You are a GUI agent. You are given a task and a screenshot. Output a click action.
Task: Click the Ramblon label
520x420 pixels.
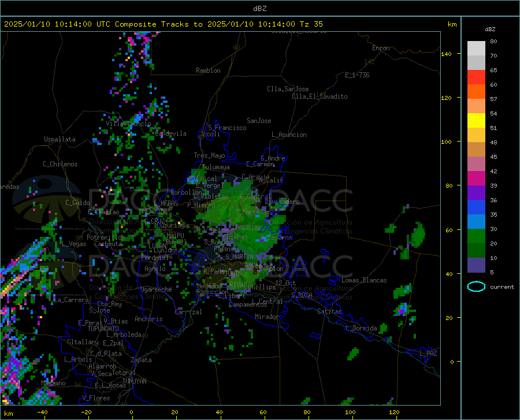[x=208, y=70]
